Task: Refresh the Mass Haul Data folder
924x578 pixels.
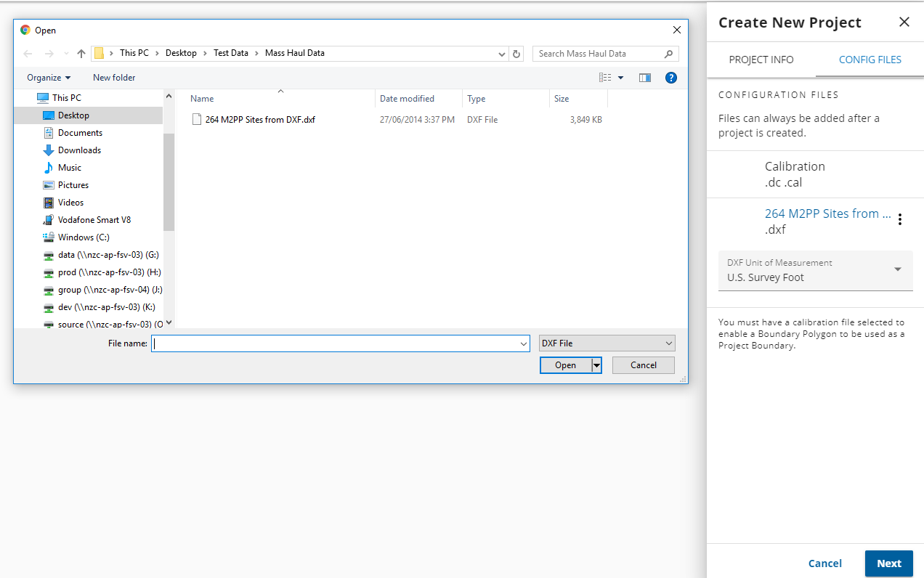Action: [x=516, y=54]
